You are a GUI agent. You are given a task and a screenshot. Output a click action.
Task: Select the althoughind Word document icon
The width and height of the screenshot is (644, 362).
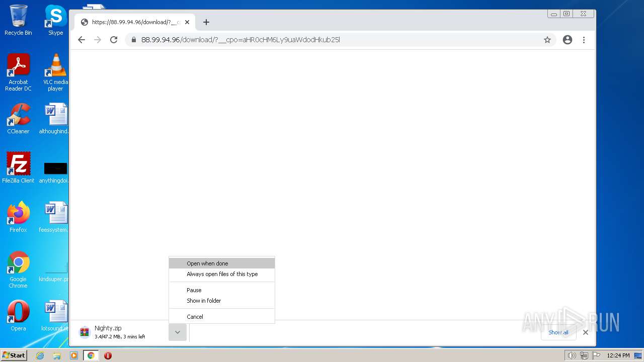click(54, 119)
